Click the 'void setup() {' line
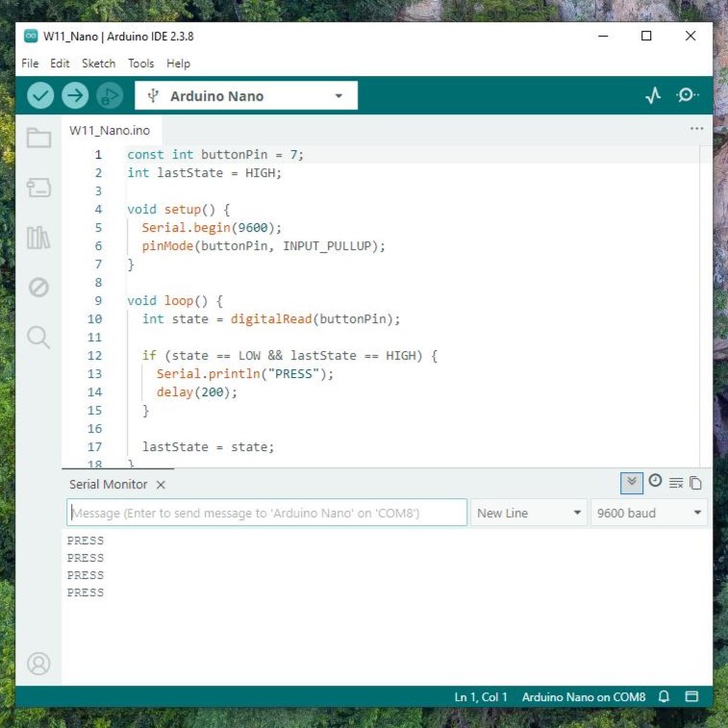Viewport: 728px width, 728px height. tap(178, 210)
